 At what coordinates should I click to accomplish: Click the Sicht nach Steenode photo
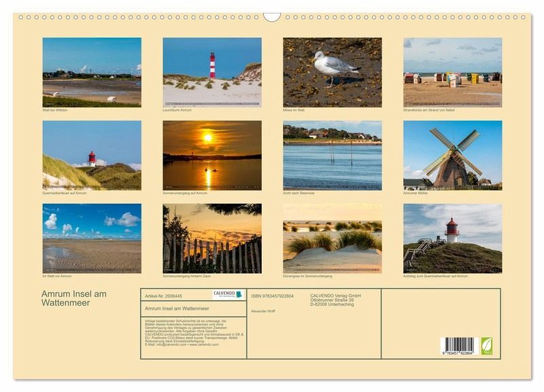[x=332, y=155]
